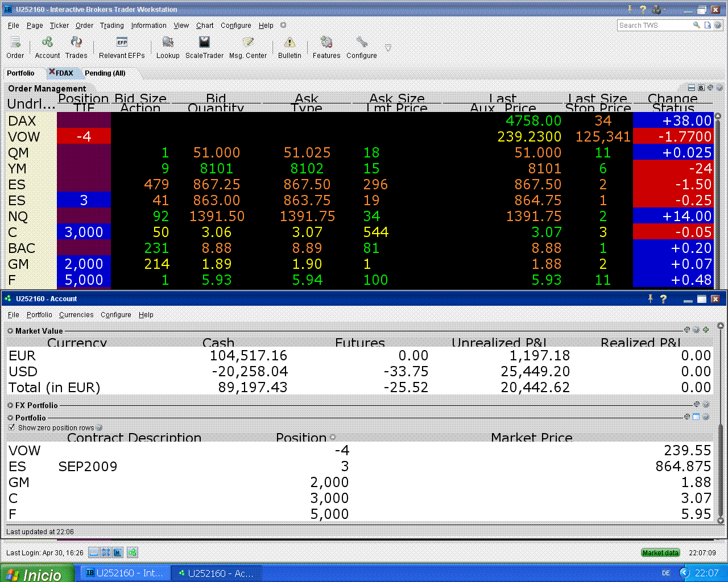728x582 pixels.
Task: Click the Inicio start button
Action: pos(37,574)
